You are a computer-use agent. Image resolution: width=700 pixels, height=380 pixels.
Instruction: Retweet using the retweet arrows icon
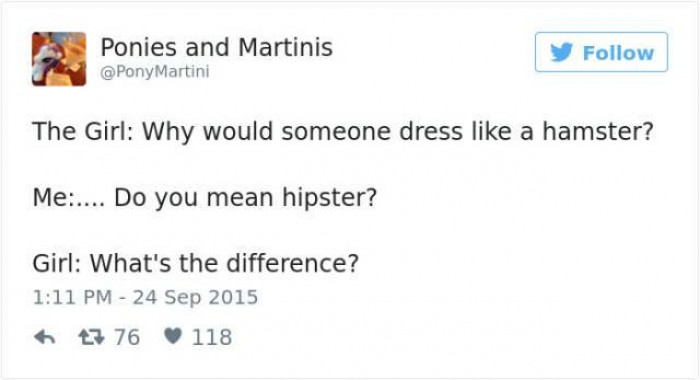(92, 337)
